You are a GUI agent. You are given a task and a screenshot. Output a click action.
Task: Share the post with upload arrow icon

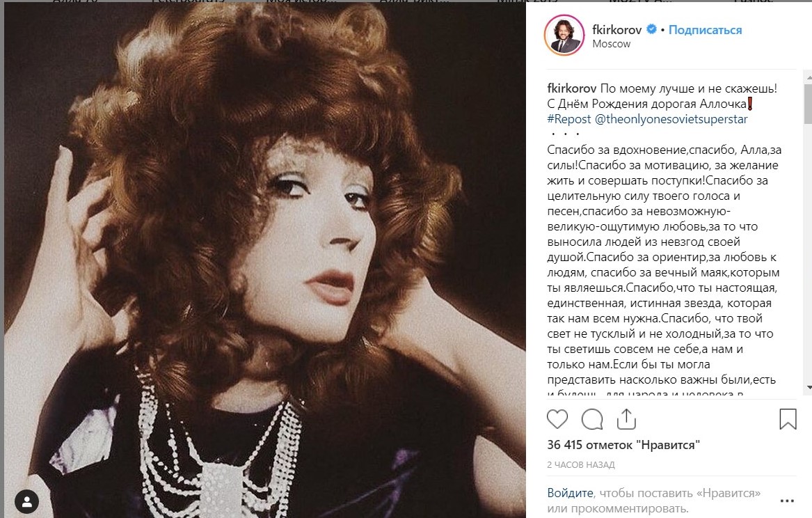point(626,419)
